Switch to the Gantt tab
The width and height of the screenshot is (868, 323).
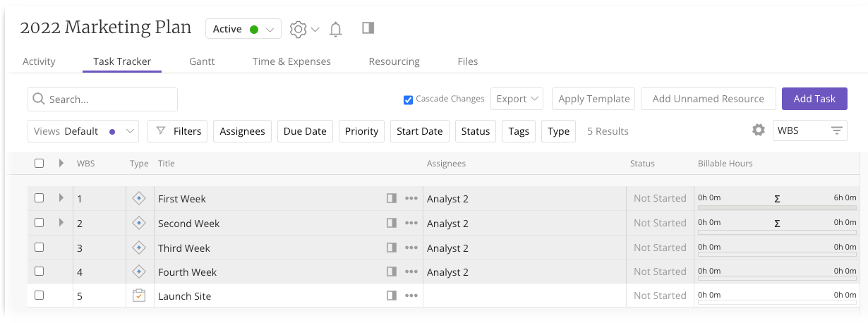coord(202,61)
